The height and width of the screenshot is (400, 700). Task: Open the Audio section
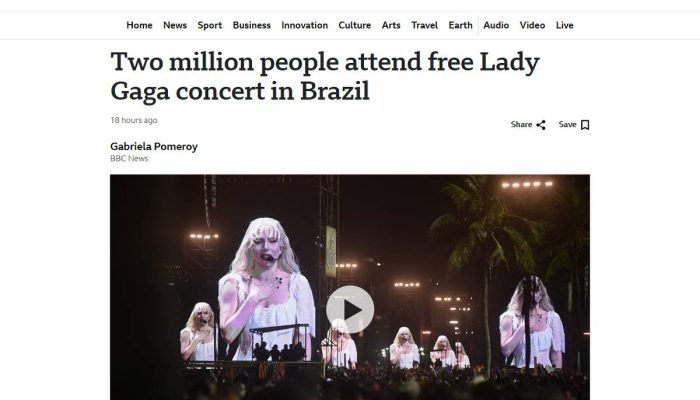[x=496, y=25]
